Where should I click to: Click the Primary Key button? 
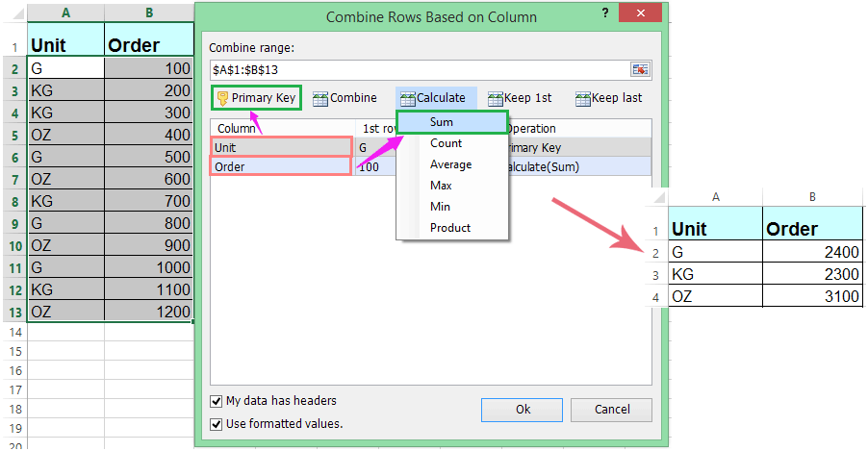tap(257, 98)
